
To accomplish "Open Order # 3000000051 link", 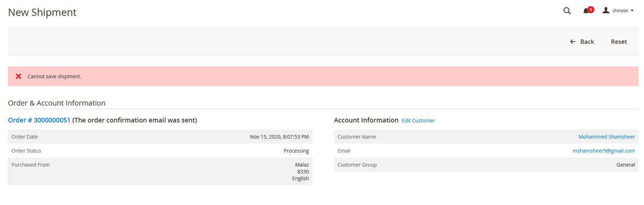I will (x=39, y=120).
